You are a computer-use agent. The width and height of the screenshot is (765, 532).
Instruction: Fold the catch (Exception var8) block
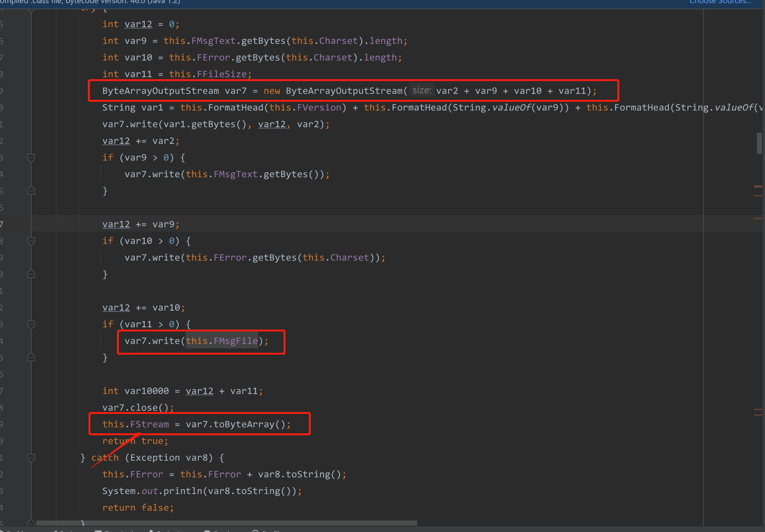(x=31, y=458)
